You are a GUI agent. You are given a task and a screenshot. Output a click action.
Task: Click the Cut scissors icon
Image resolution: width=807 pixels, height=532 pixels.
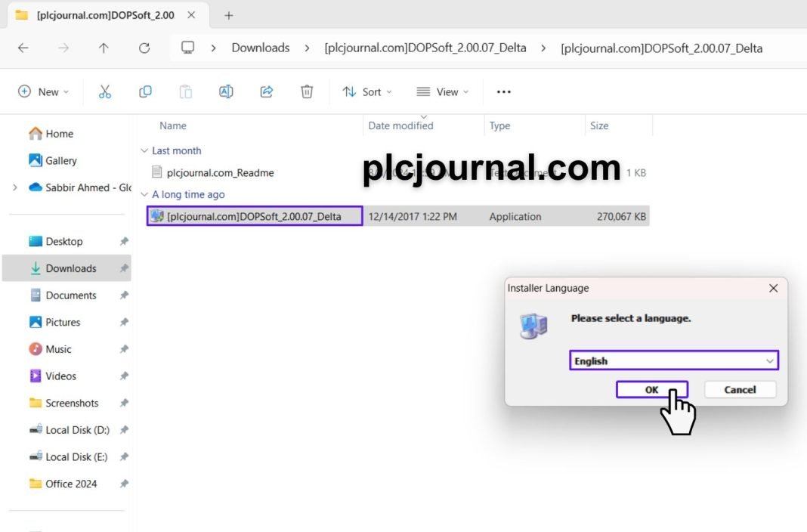point(105,91)
